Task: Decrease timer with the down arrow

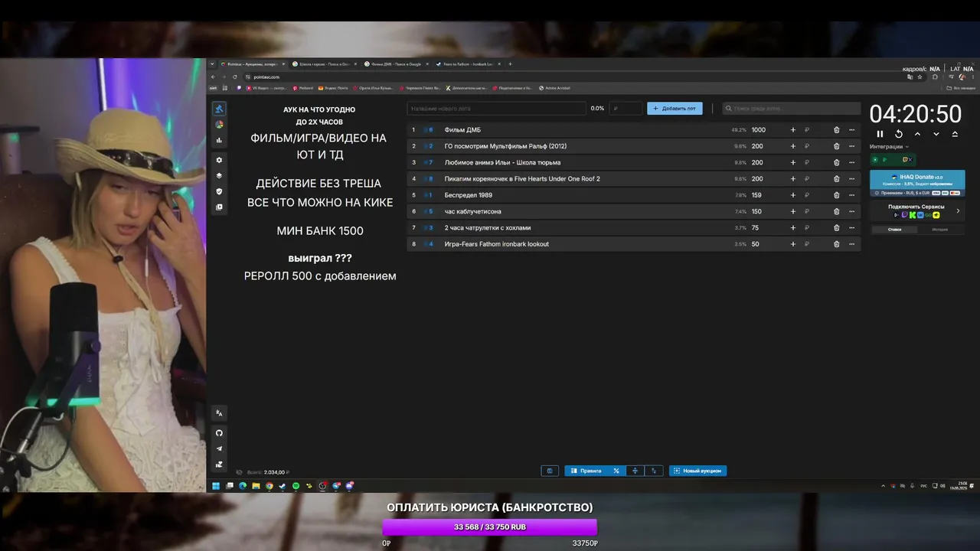Action: point(936,134)
